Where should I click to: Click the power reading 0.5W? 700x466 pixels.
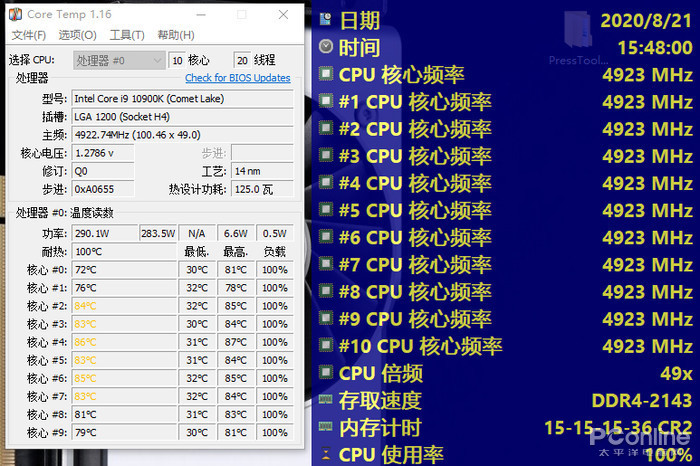click(x=275, y=233)
